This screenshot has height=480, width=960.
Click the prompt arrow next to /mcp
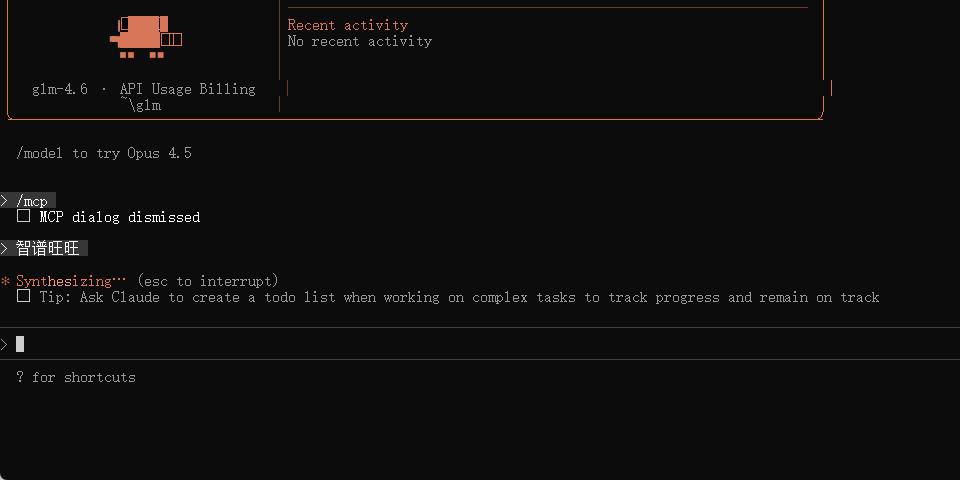pyautogui.click(x=5, y=201)
